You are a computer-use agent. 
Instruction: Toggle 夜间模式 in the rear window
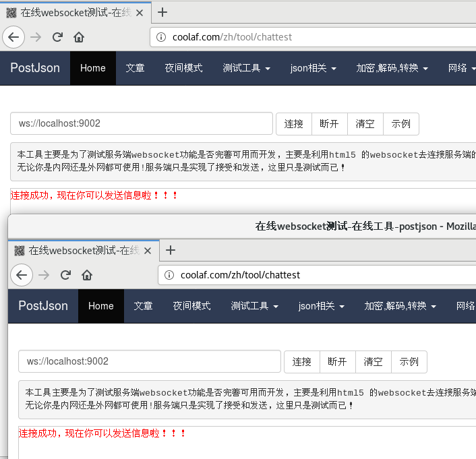[183, 68]
